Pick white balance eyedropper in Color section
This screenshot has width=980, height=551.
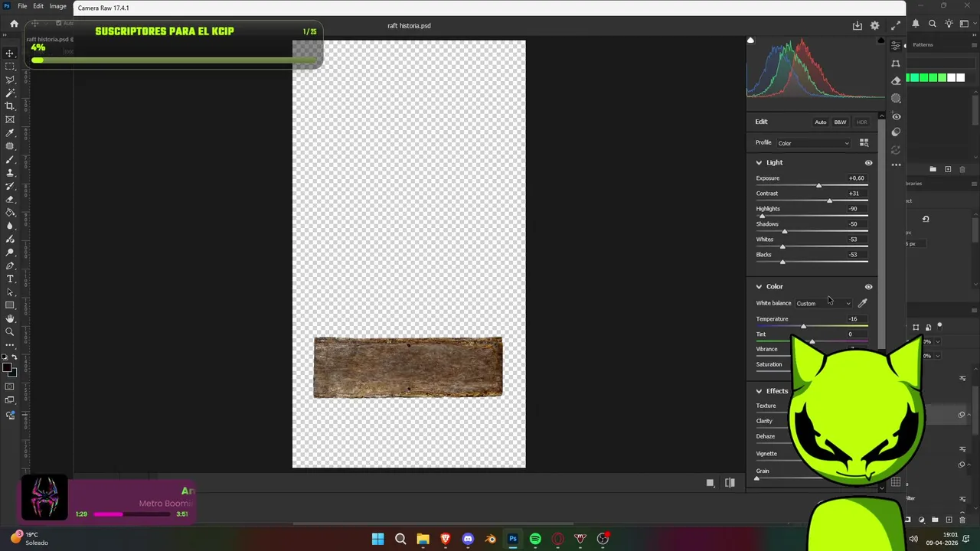coord(863,303)
